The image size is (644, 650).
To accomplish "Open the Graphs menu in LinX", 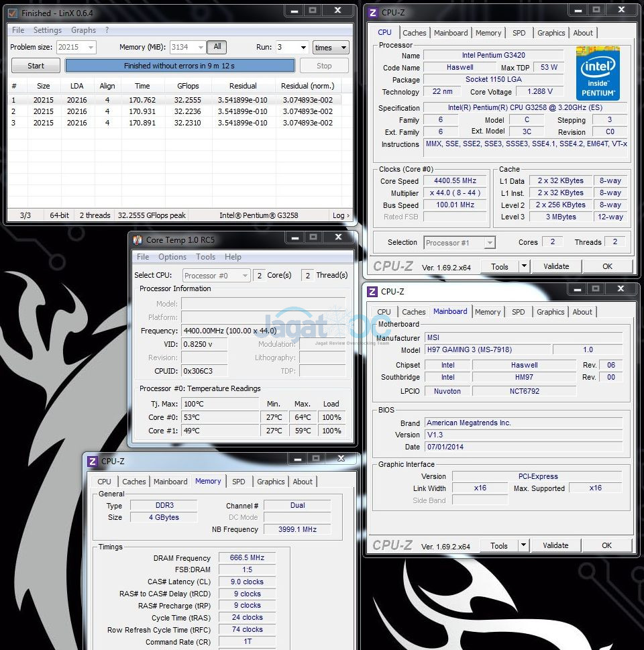I will [x=83, y=30].
